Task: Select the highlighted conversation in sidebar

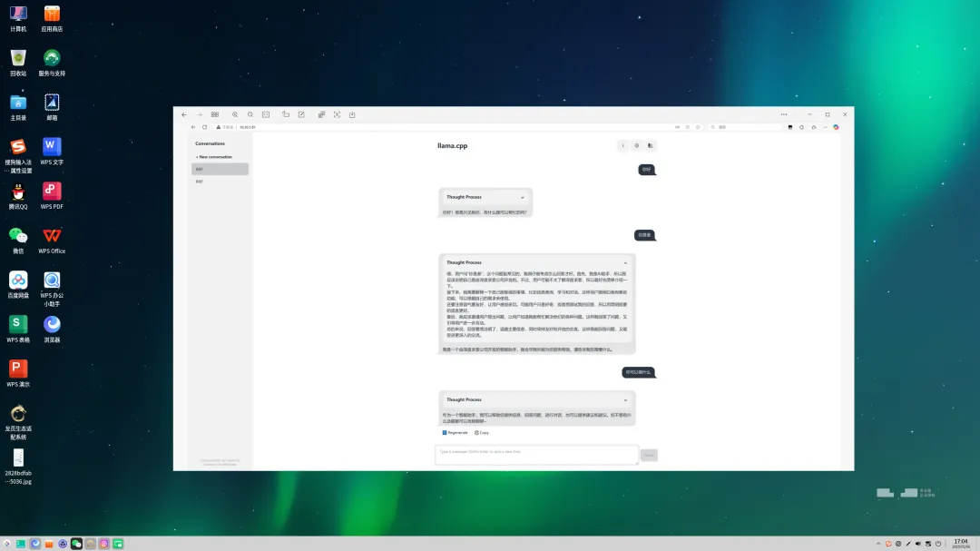Action: 220,169
